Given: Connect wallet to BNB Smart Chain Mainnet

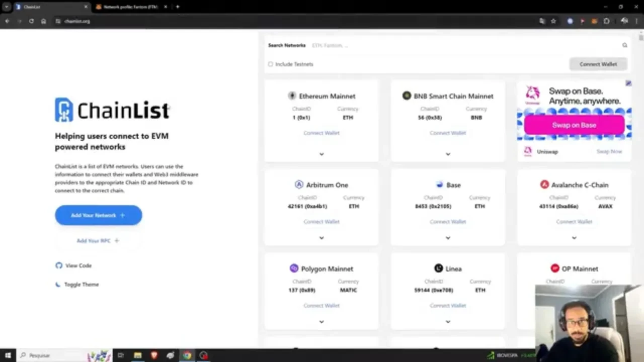Looking at the screenshot, I should [448, 133].
